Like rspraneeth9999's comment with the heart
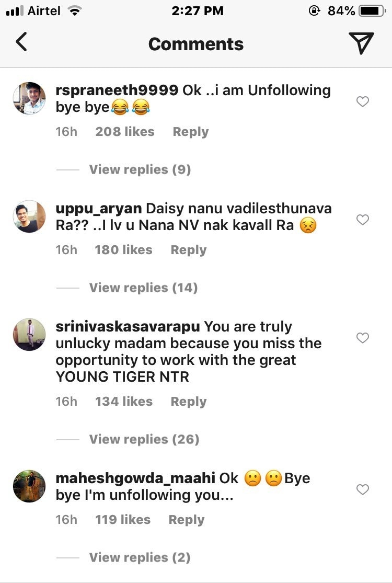 [x=362, y=101]
